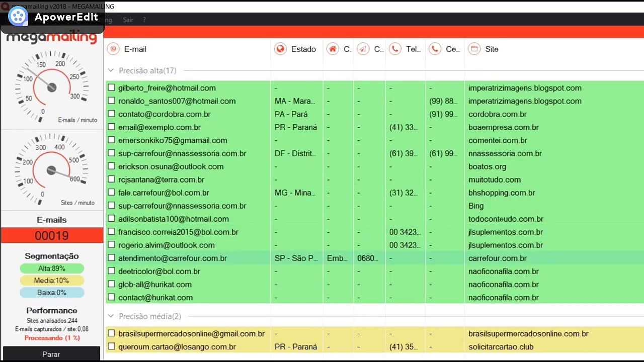The image size is (644, 362).
Task: Click the E-mails capturados / site:0,08 text
Action: pos(52,329)
